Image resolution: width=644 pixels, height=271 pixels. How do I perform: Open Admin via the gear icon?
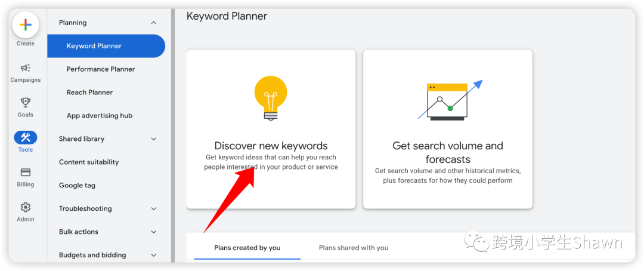(26, 207)
